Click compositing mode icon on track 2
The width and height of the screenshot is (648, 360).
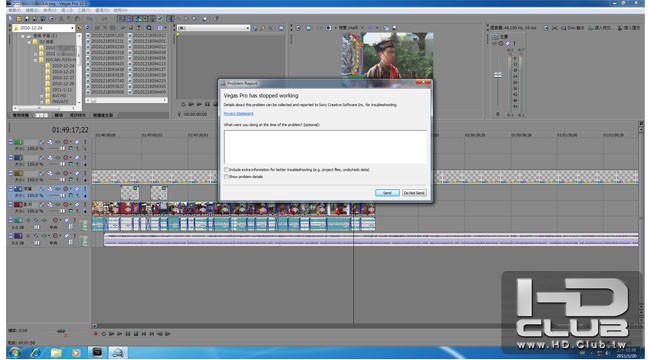71,164
